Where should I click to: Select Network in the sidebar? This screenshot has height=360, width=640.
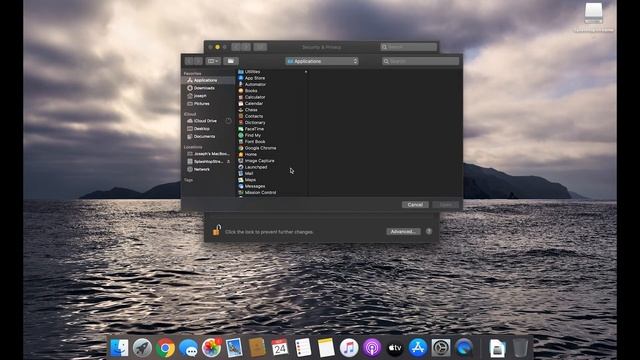[208, 169]
